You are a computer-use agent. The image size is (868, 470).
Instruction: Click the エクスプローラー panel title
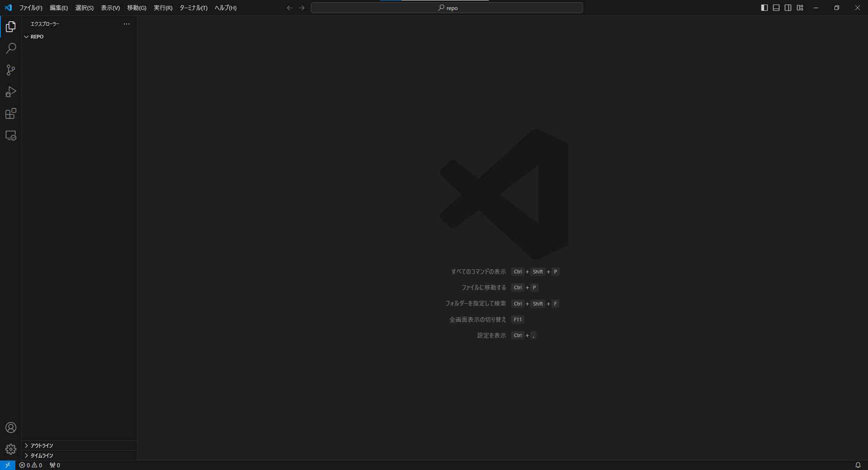[45, 24]
